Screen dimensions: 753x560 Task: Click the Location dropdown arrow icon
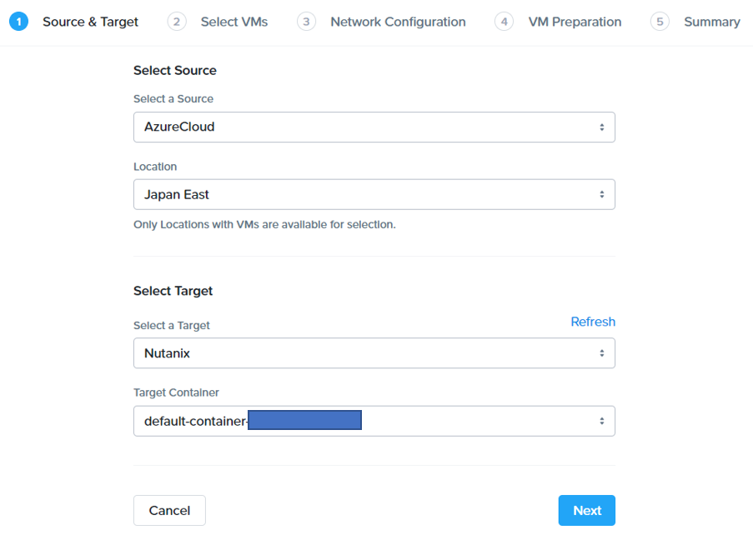[601, 195]
